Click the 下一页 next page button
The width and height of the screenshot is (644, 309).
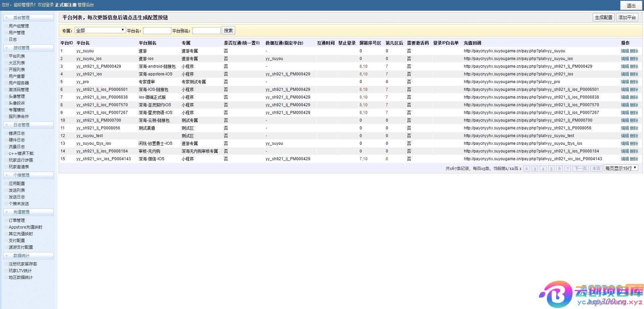pyautogui.click(x=581, y=169)
